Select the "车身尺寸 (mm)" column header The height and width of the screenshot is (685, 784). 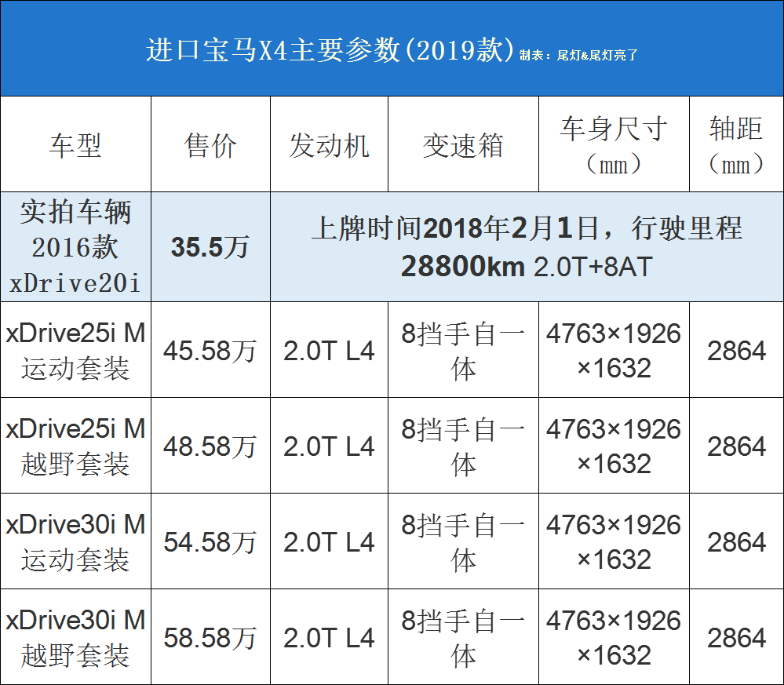(614, 145)
